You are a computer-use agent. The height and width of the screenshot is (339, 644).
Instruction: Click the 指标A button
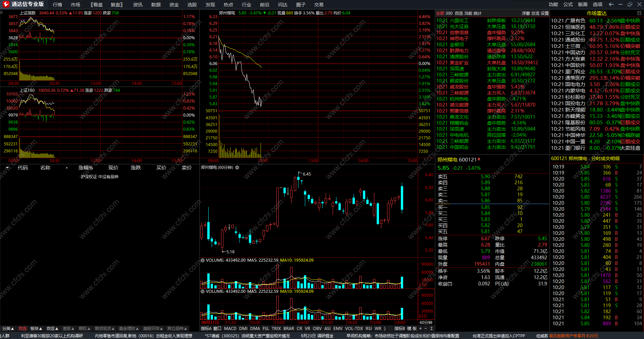click(x=206, y=329)
